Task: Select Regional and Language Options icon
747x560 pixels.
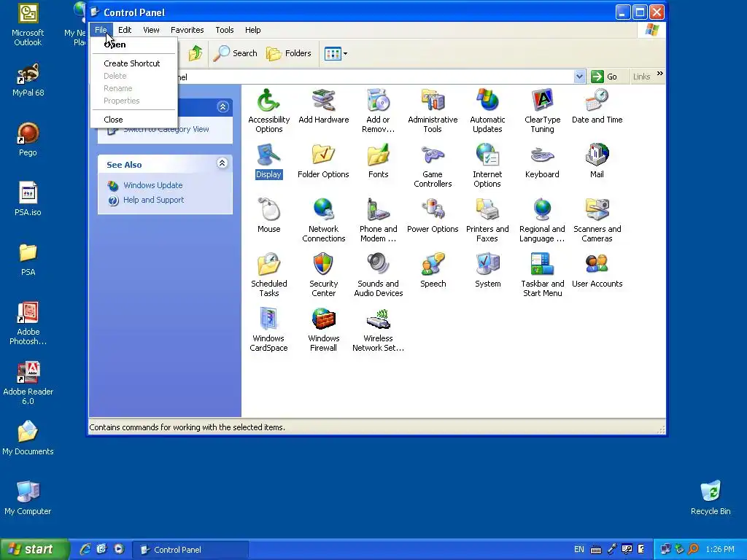Action: click(542, 220)
